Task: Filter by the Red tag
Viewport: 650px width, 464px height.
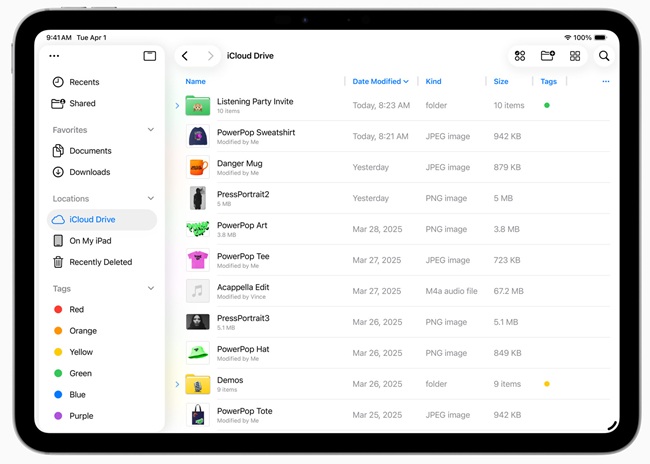Action: [76, 310]
